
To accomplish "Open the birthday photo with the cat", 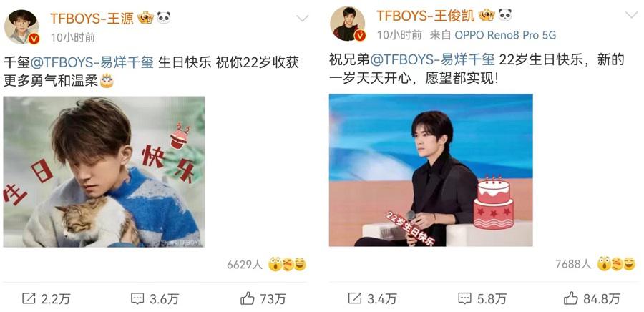I will (x=104, y=172).
